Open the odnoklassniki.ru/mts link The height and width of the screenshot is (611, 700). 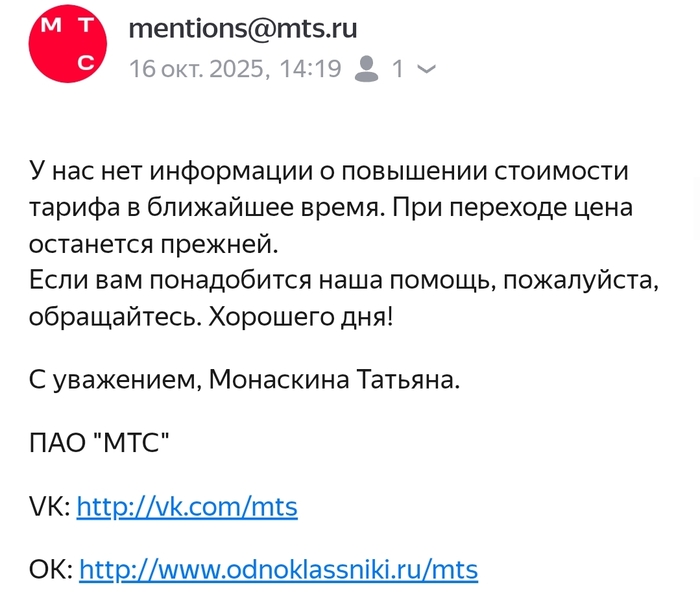(278, 570)
